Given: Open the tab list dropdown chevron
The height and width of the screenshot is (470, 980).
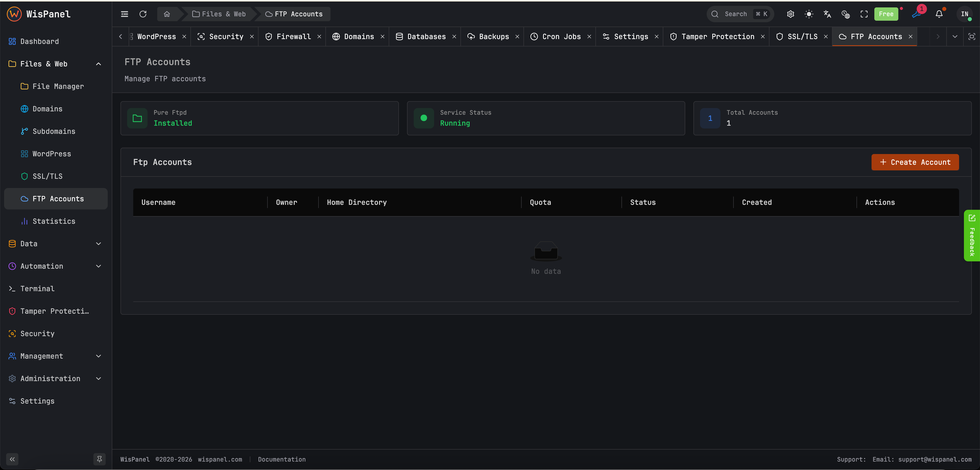Looking at the screenshot, I should point(955,37).
